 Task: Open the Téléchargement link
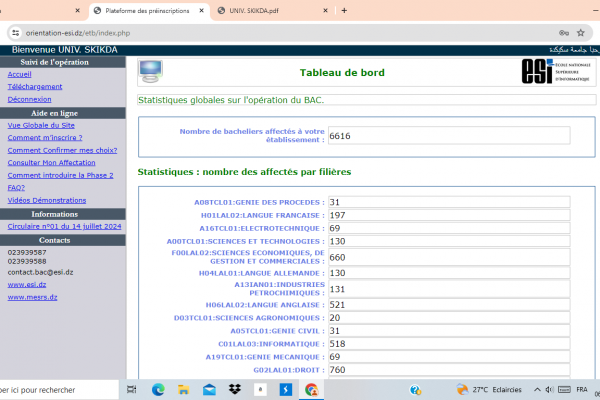[35, 87]
